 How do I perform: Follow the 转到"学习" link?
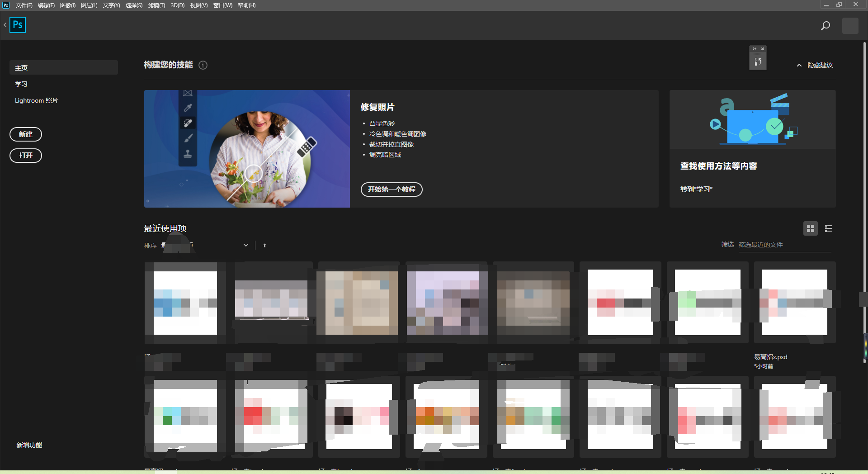coord(696,190)
